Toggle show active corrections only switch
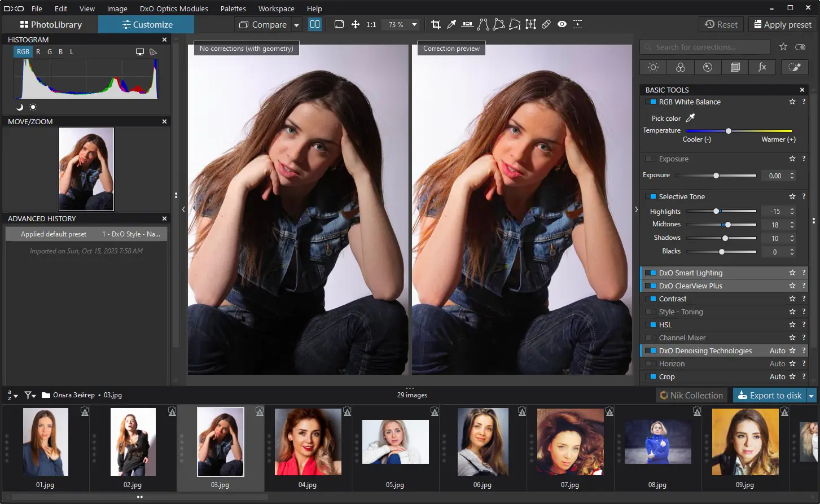The width and height of the screenshot is (820, 504). point(800,47)
